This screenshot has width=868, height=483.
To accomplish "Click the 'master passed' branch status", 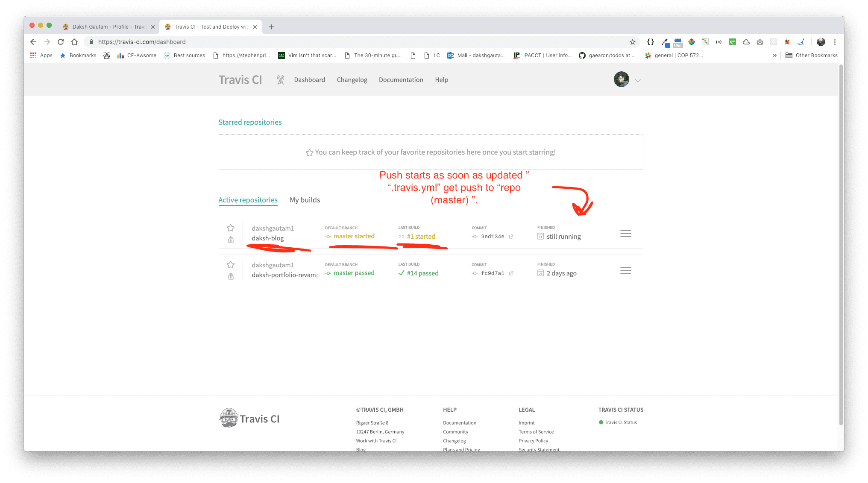I will tap(354, 273).
